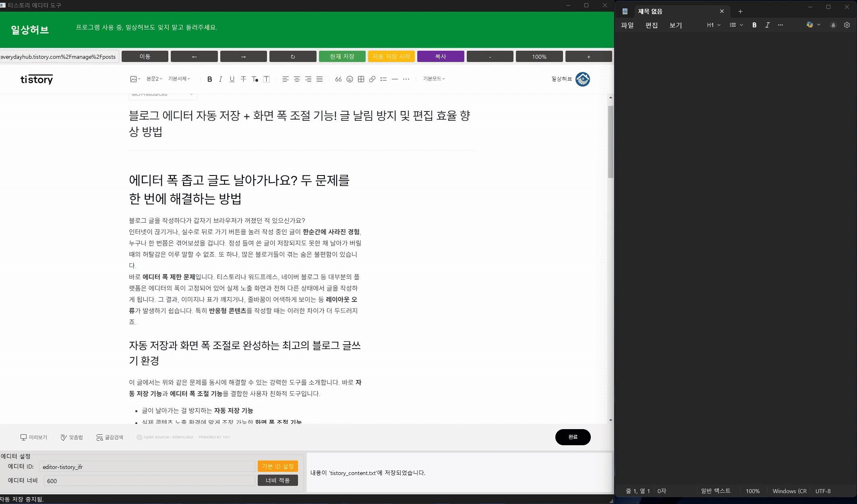The width and height of the screenshot is (857, 504).
Task: Open the 파일 menu in Notepad
Action: [x=627, y=25]
